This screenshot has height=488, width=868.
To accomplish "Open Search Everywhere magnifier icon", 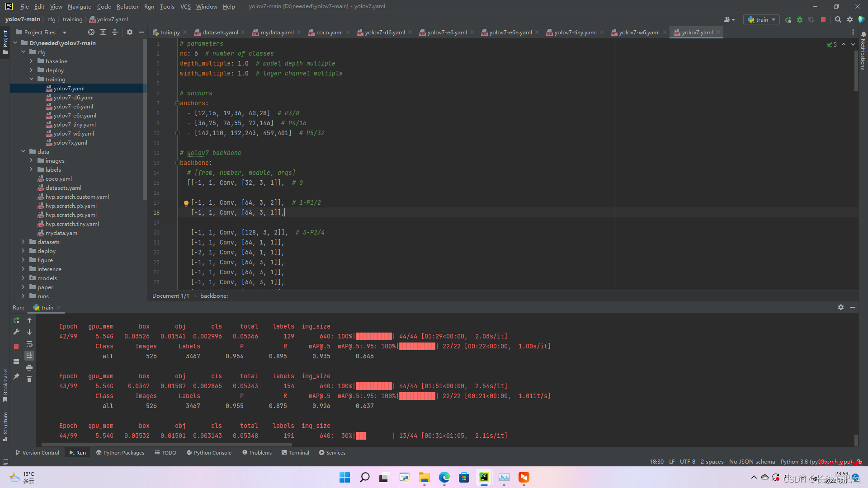I will pos(838,19).
